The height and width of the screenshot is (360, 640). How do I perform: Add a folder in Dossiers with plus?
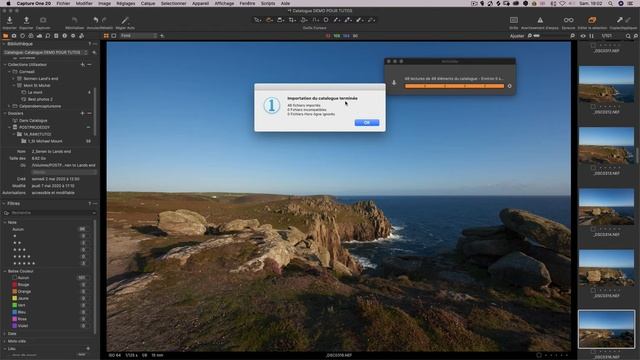82,113
